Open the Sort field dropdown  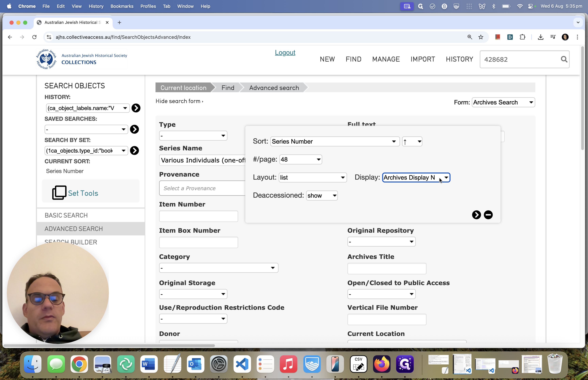click(x=335, y=141)
